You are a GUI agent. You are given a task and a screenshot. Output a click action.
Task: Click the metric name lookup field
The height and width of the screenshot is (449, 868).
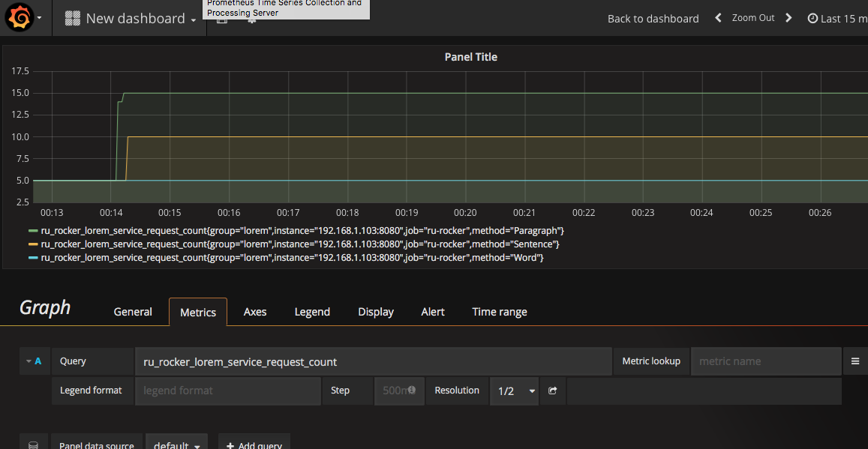[765, 361]
